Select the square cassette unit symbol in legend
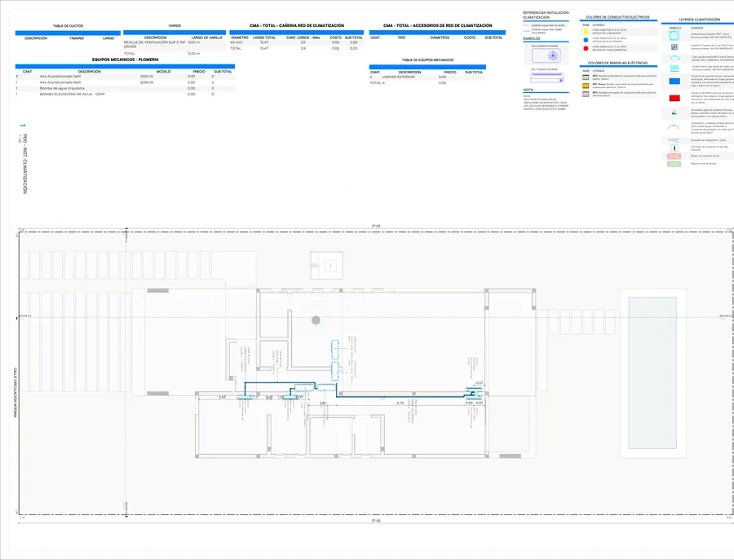Viewport: 734px width, 560px height. coord(674,47)
